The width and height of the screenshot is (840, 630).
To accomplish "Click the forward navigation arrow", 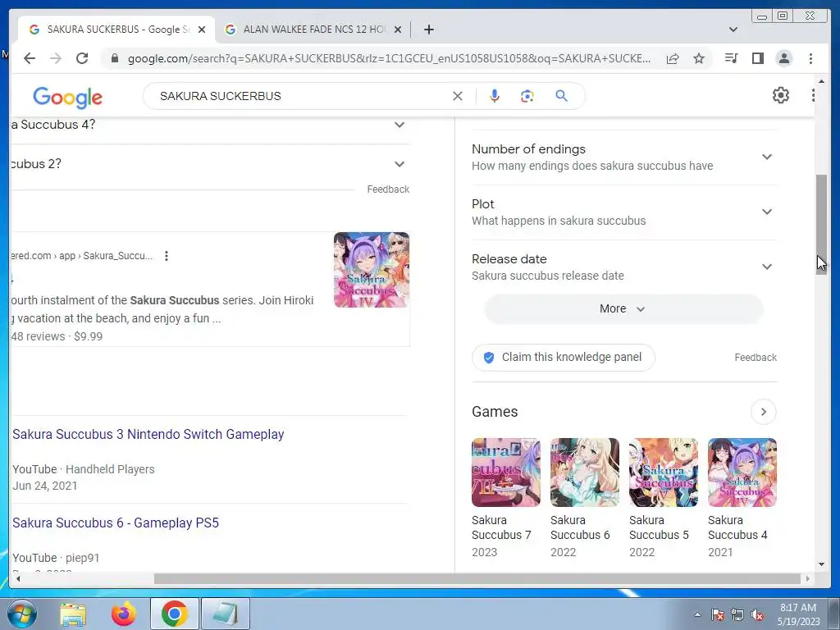I will click(56, 58).
